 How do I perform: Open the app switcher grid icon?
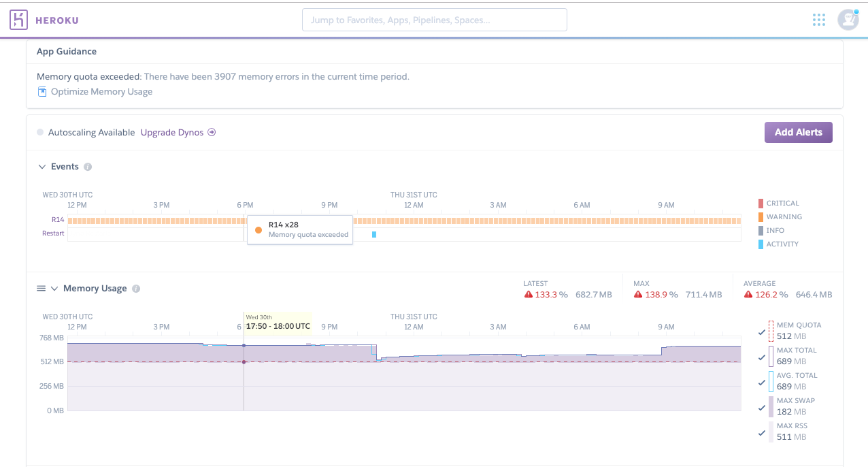[x=819, y=20]
